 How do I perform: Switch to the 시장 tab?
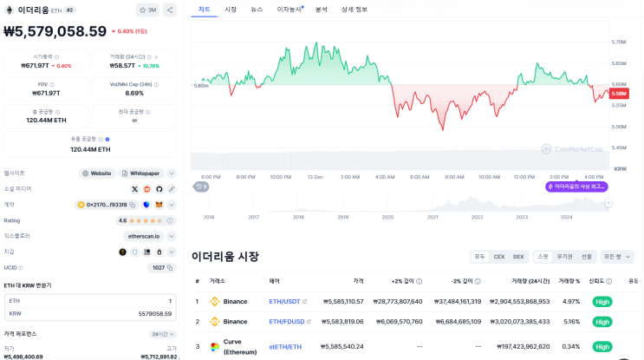pos(231,10)
